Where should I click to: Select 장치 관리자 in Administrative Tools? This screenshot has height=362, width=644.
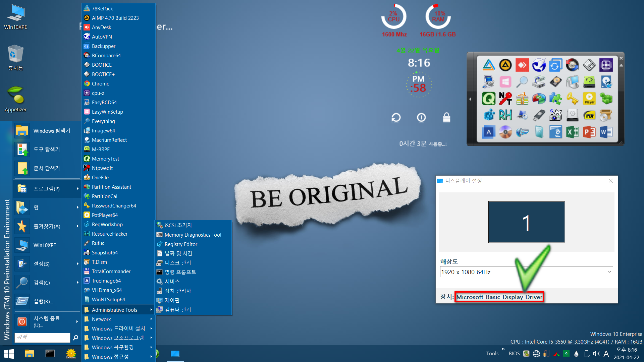pyautogui.click(x=193, y=291)
